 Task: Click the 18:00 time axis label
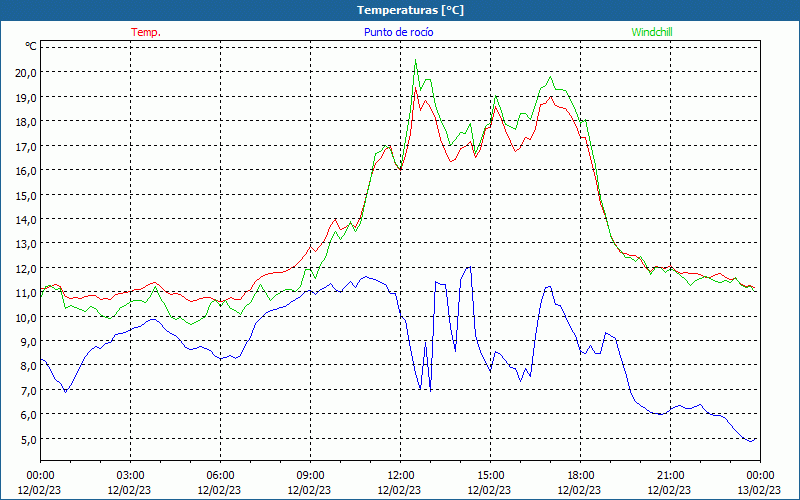(x=581, y=475)
